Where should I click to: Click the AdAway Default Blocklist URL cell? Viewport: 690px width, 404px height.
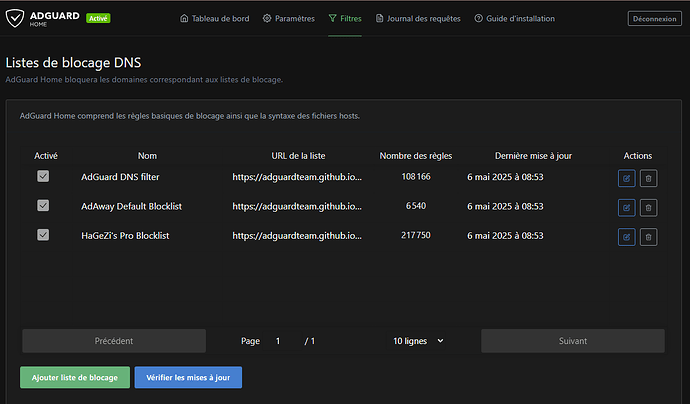[x=297, y=206]
